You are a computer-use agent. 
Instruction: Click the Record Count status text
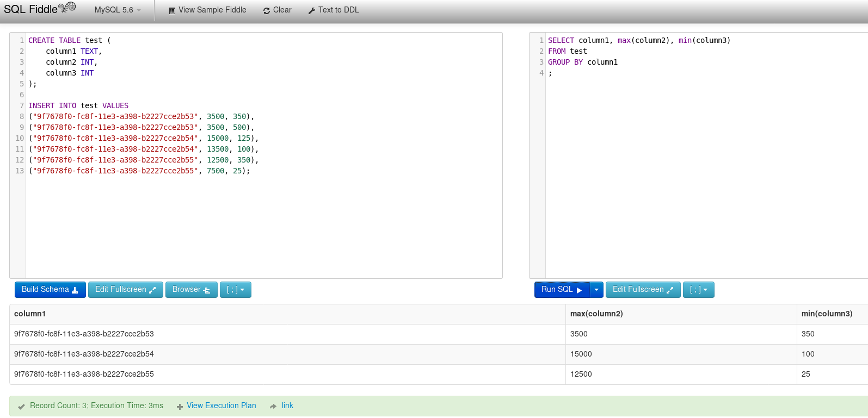[96, 405]
